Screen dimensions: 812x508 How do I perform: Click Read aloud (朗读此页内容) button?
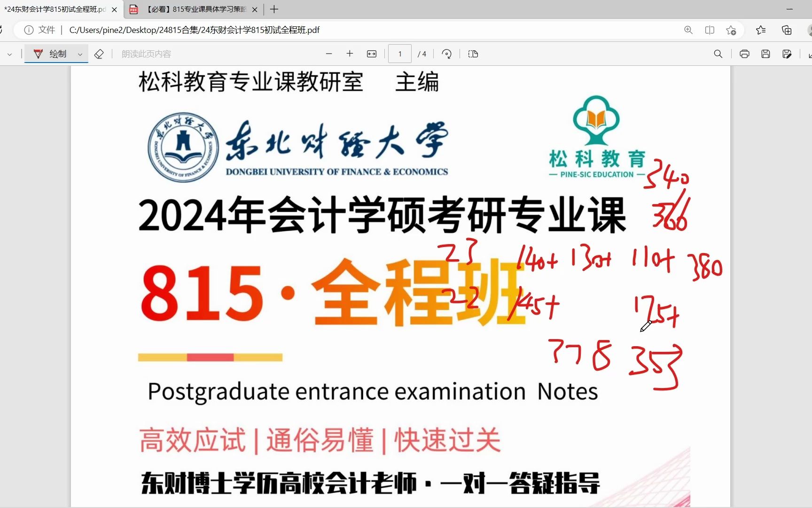146,54
